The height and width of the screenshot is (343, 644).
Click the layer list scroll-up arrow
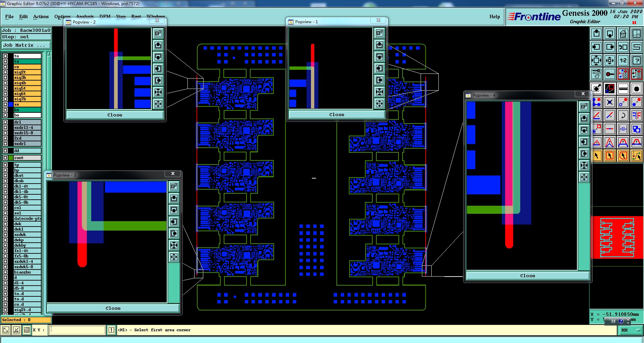(x=49, y=54)
